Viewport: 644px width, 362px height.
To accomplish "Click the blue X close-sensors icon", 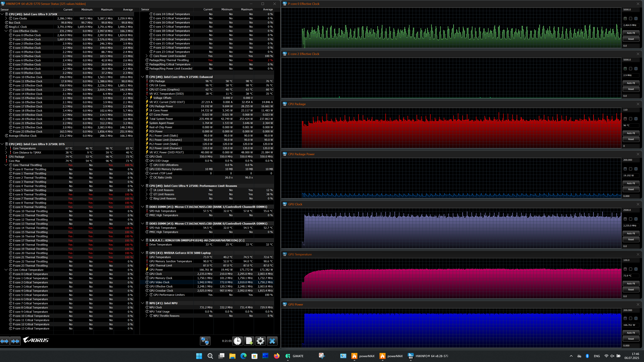I will pos(272,341).
